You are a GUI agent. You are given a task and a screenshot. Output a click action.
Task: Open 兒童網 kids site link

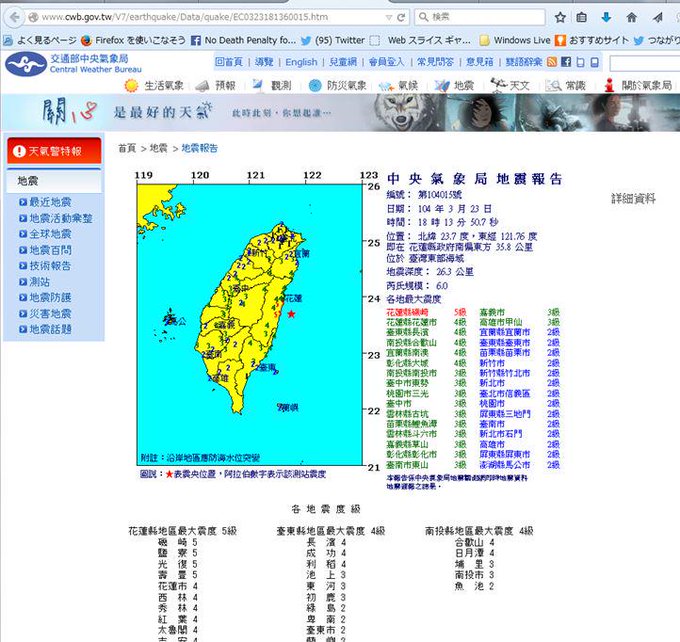(x=343, y=62)
